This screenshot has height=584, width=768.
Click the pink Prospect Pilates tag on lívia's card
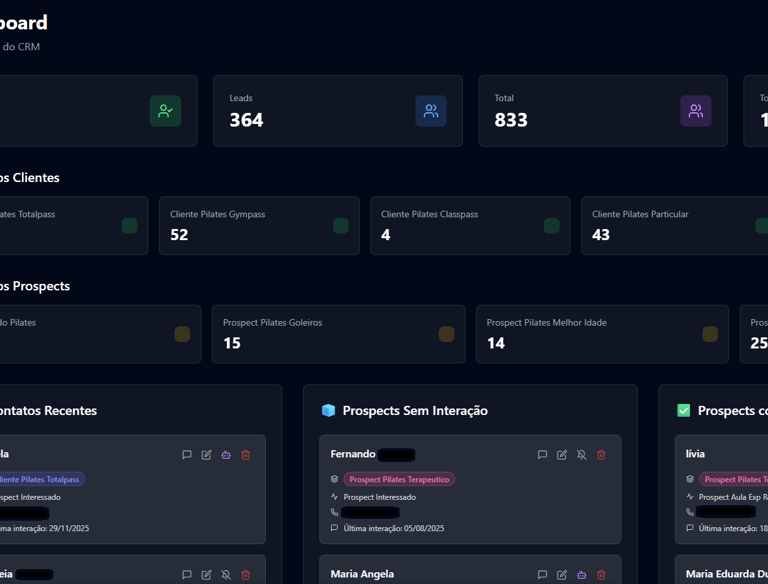pyautogui.click(x=733, y=479)
